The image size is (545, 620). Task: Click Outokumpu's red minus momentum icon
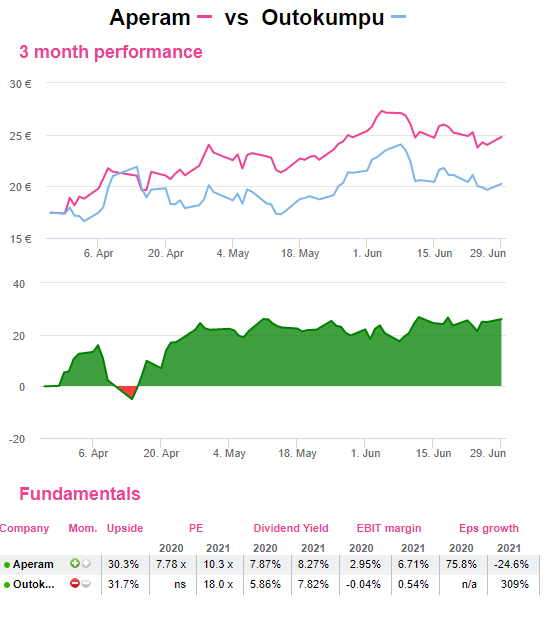click(x=75, y=583)
